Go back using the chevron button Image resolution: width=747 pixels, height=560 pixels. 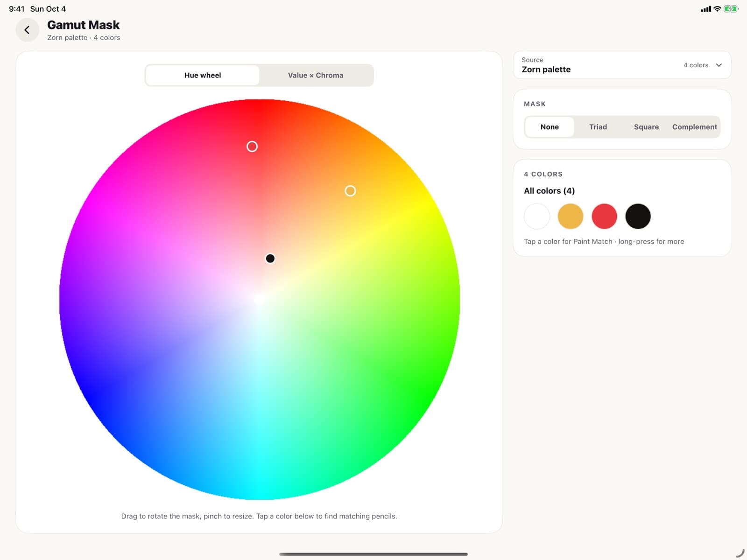[27, 30]
